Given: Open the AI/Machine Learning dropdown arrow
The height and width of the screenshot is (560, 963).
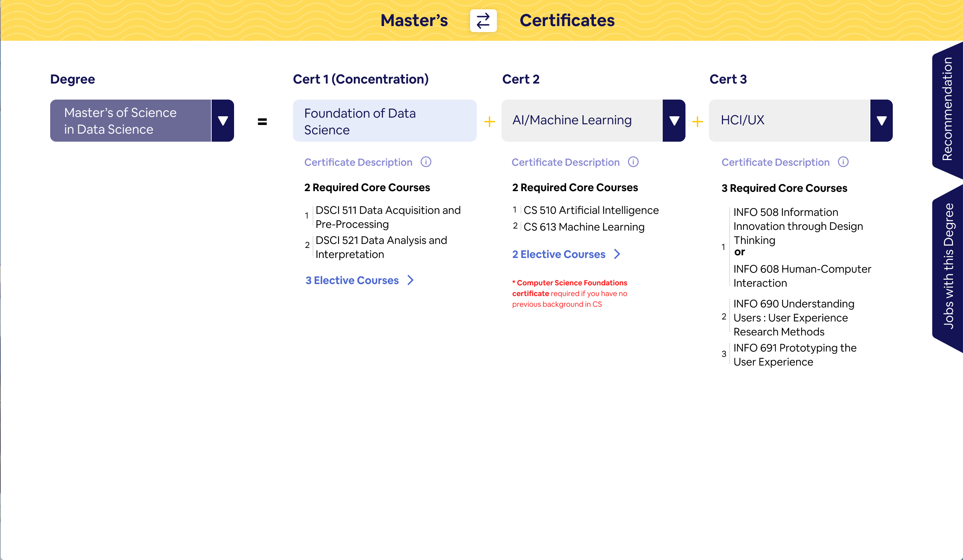Looking at the screenshot, I should pyautogui.click(x=674, y=121).
